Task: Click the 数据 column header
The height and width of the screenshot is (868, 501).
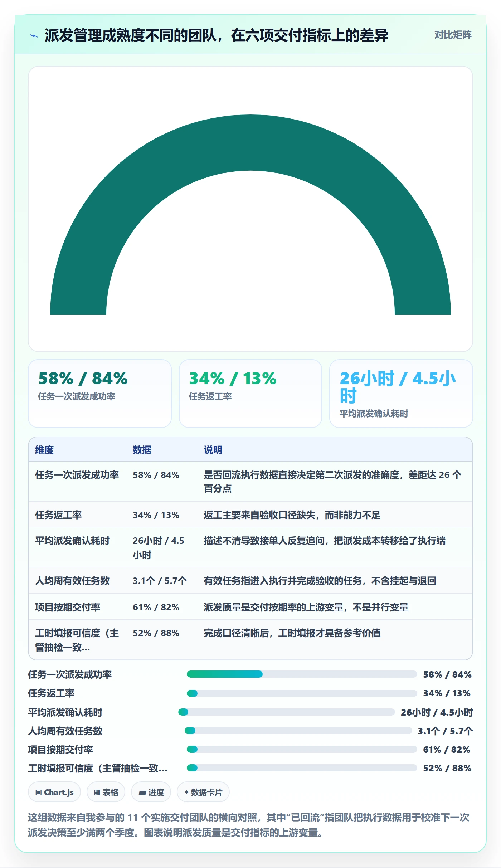Action: [142, 450]
